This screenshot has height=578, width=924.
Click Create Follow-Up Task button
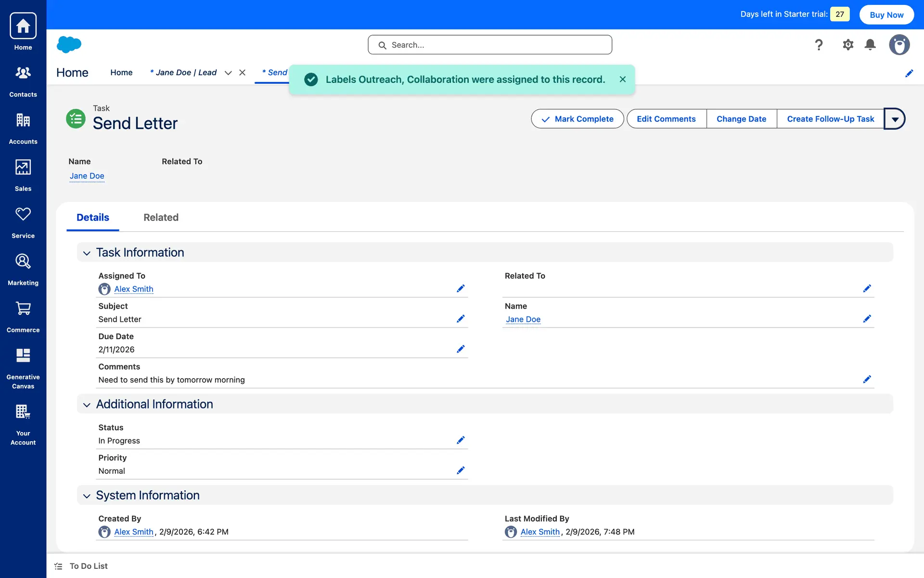(830, 119)
